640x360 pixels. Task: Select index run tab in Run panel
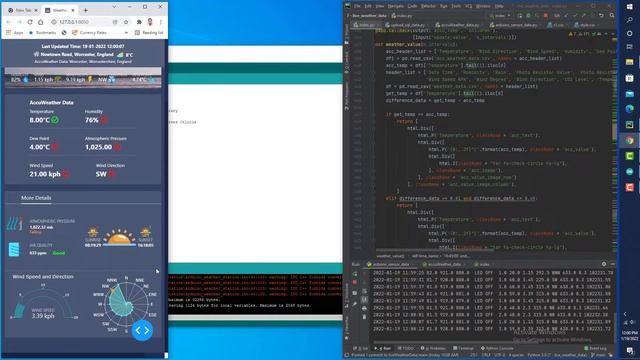click(483, 264)
